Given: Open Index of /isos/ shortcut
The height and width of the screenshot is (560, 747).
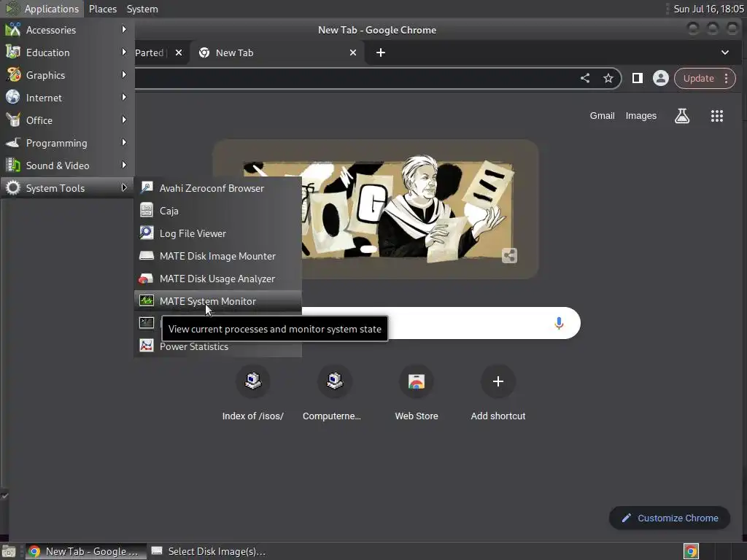Looking at the screenshot, I should point(253,393).
